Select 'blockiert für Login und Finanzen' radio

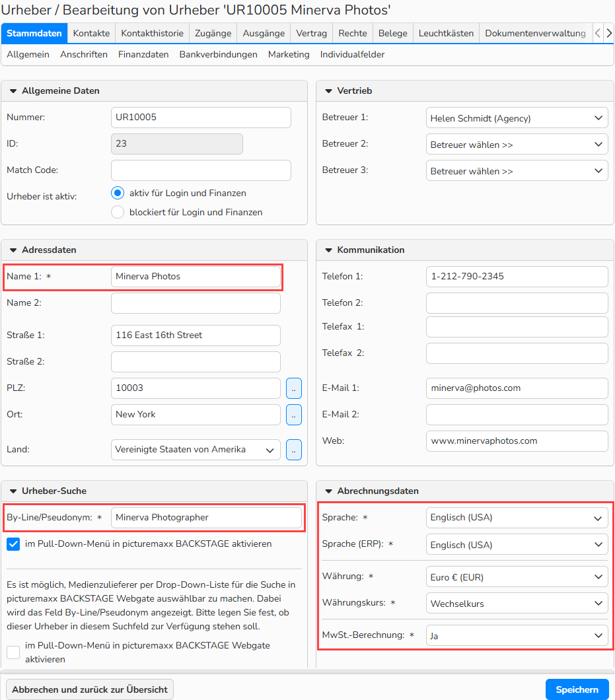tap(118, 212)
